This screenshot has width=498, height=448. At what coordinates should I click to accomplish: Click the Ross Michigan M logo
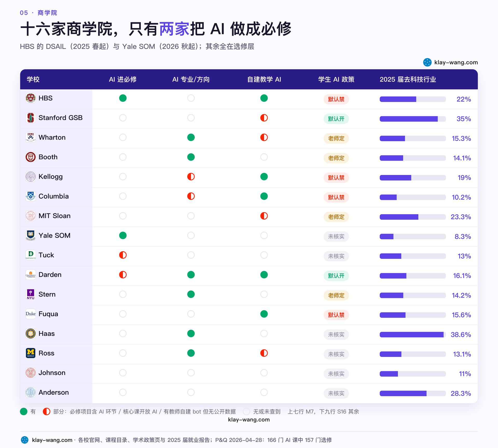click(x=31, y=353)
